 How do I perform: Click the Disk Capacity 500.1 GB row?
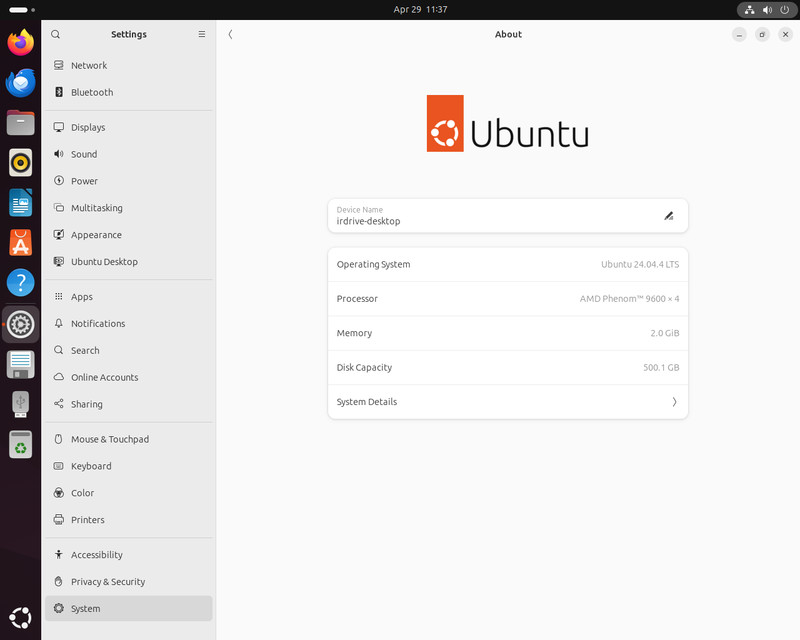coord(508,367)
